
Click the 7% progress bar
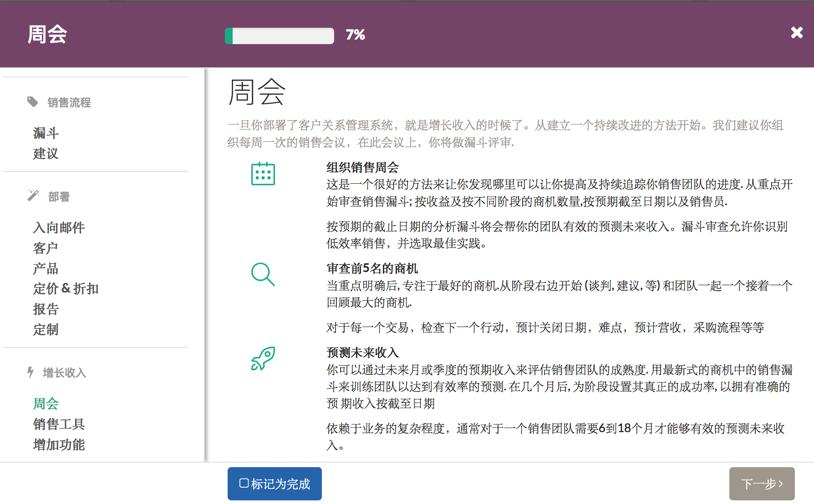coord(279,35)
